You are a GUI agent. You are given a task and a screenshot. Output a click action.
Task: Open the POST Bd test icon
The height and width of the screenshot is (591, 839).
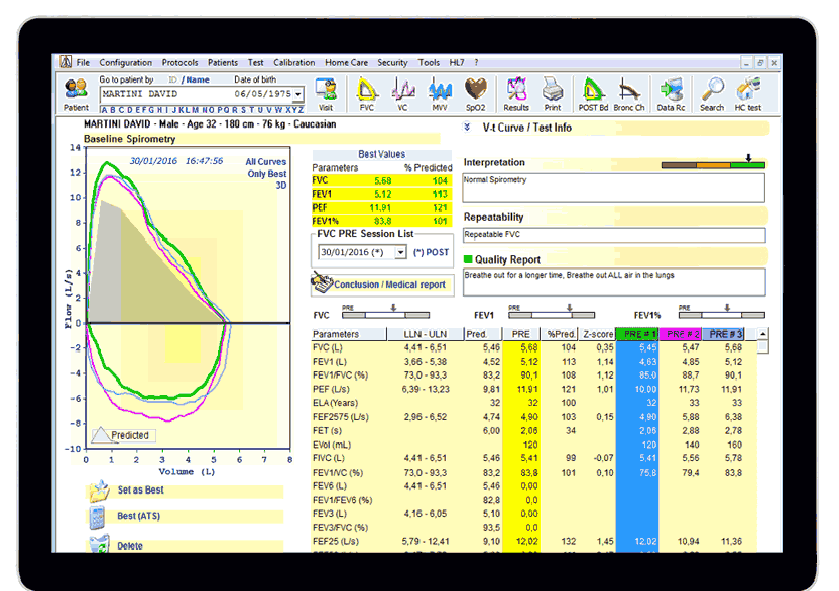(x=592, y=92)
